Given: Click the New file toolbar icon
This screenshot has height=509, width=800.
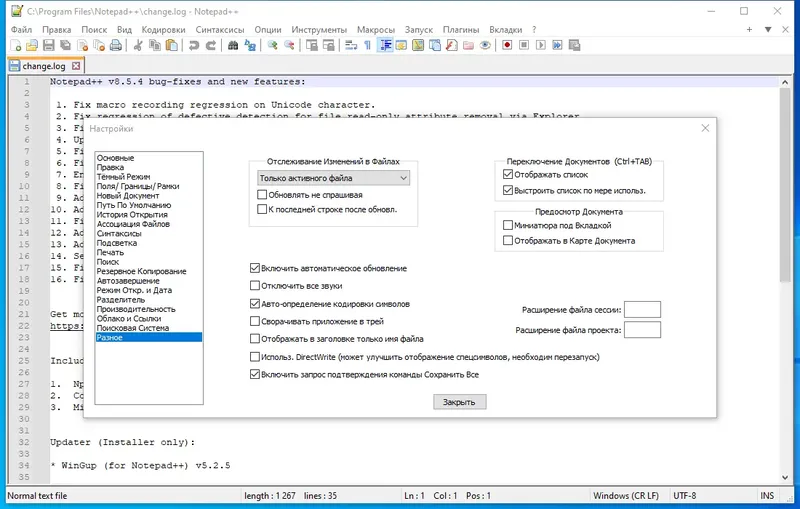Looking at the screenshot, I should [x=16, y=45].
